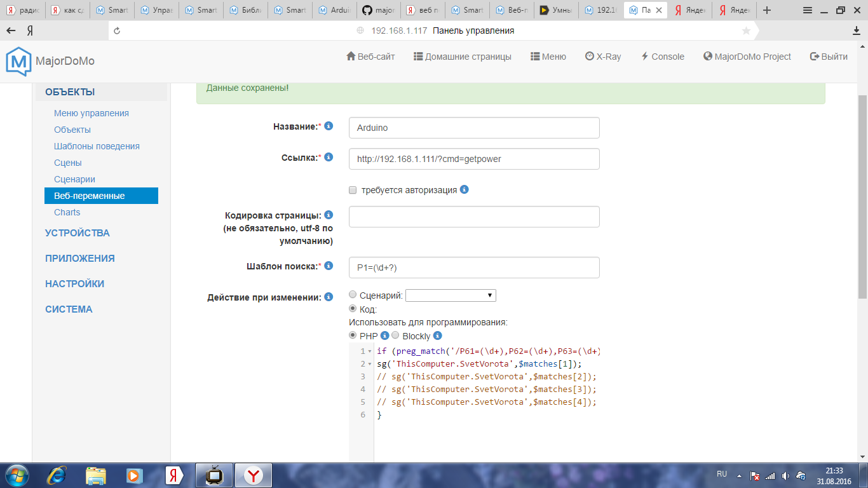This screenshot has width=868, height=488.
Task: Open Сцены sidebar link
Action: click(68, 163)
